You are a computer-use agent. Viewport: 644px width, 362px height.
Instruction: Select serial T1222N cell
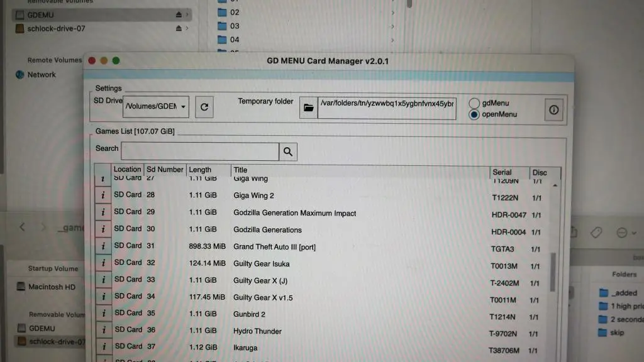[x=505, y=198]
